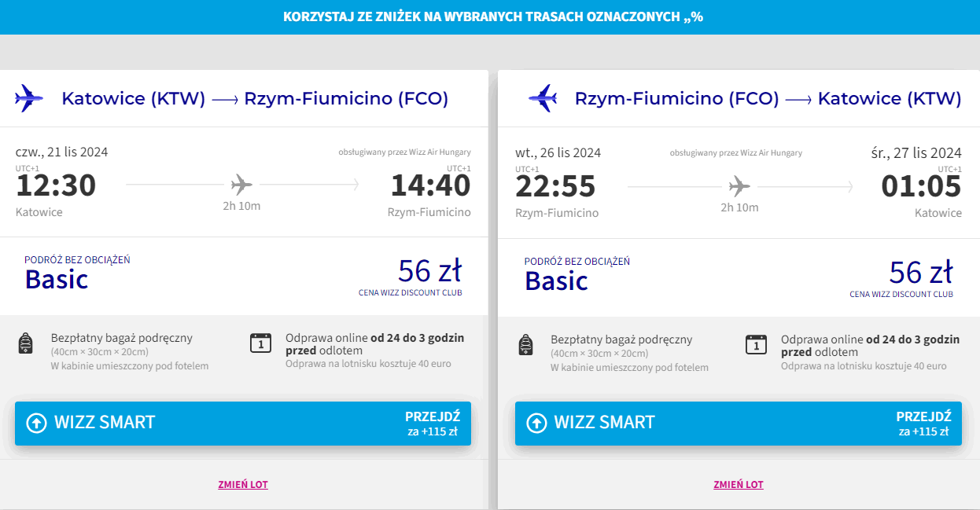
Task: Click the calendar check-in icon in the outbound card
Action: pos(260,343)
